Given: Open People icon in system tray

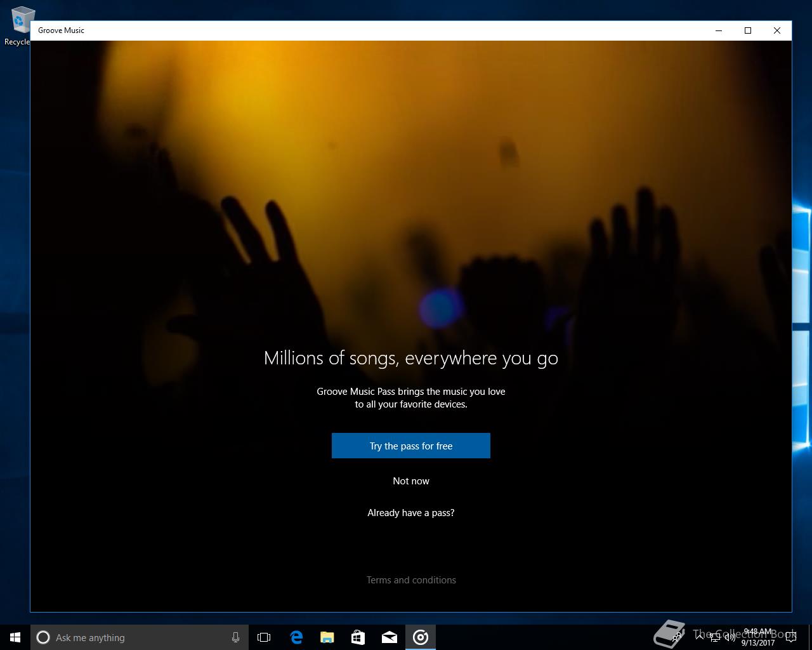Looking at the screenshot, I should click(676, 635).
